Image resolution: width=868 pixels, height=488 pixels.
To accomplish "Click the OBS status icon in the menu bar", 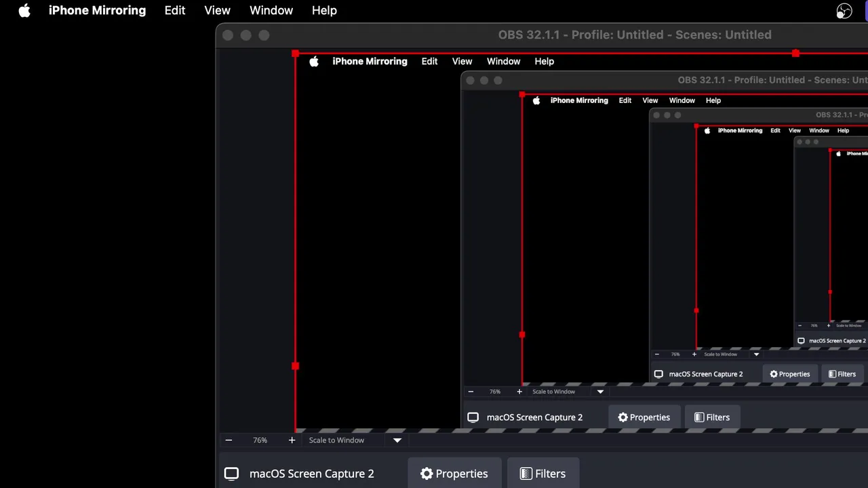I will 844,11.
